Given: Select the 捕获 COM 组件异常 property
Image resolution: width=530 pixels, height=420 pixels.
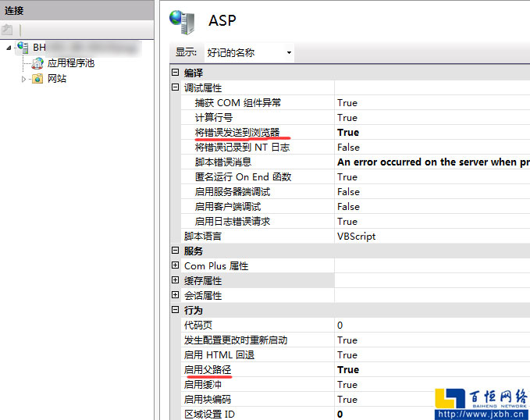Looking at the screenshot, I should click(x=237, y=103).
